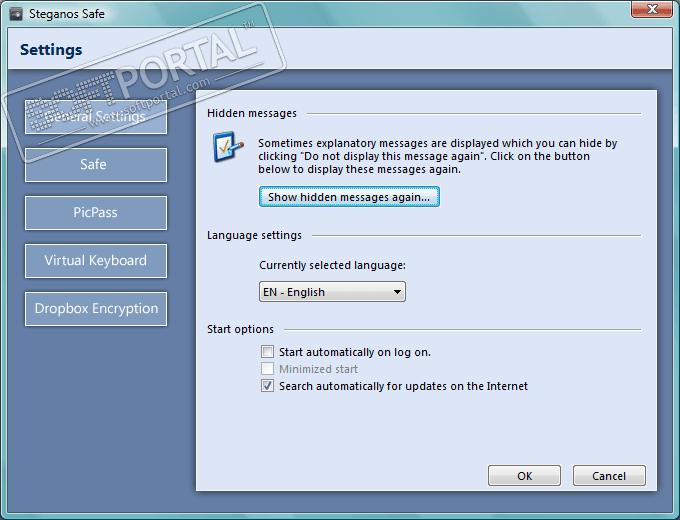Open the Dropbox Encryption tab
This screenshot has height=520, width=680.
[x=95, y=309]
